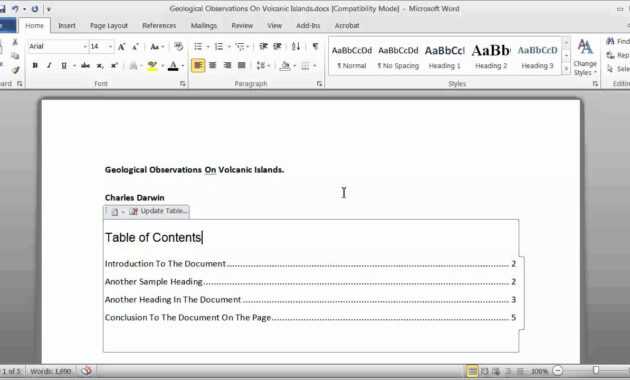This screenshot has height=380, width=630.
Task: Click the Redo icon in quick access
Action: click(35, 9)
